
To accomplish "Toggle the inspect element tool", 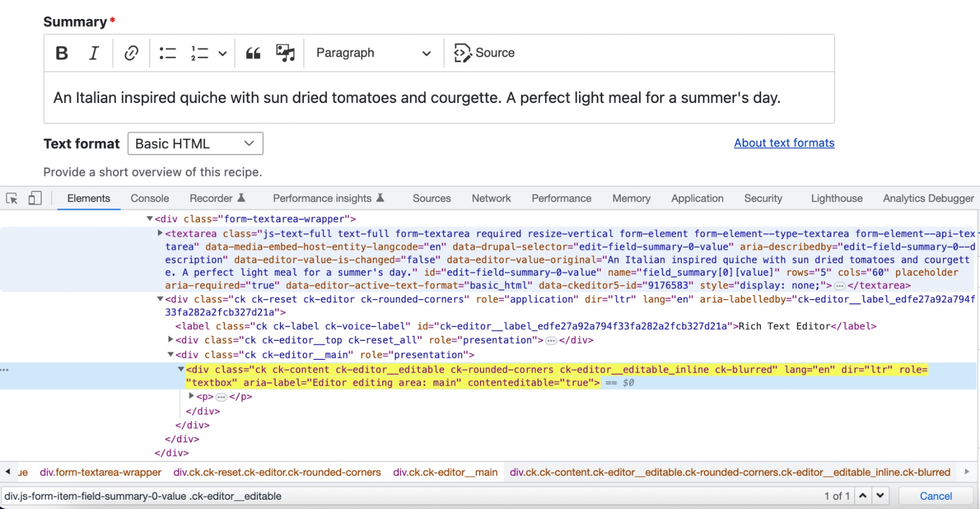I will pos(12,198).
